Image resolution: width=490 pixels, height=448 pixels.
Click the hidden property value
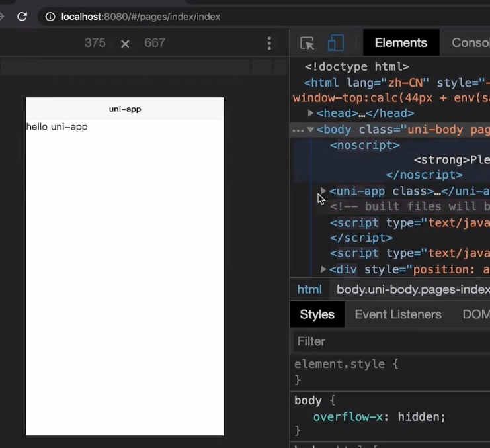pos(418,417)
